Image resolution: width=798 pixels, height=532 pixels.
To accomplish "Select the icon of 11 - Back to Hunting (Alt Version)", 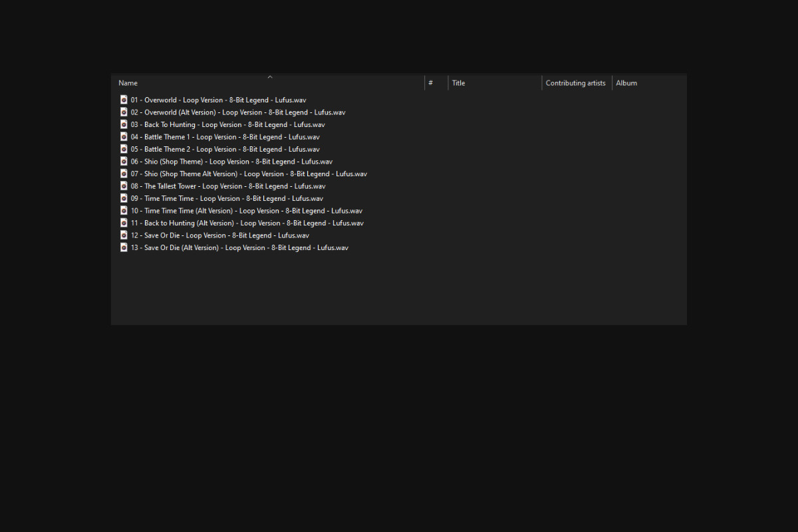I will 123,223.
